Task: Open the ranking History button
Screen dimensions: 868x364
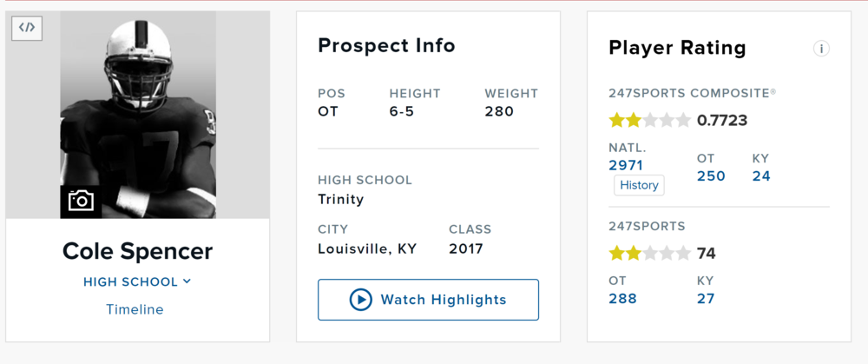Action: 639,185
